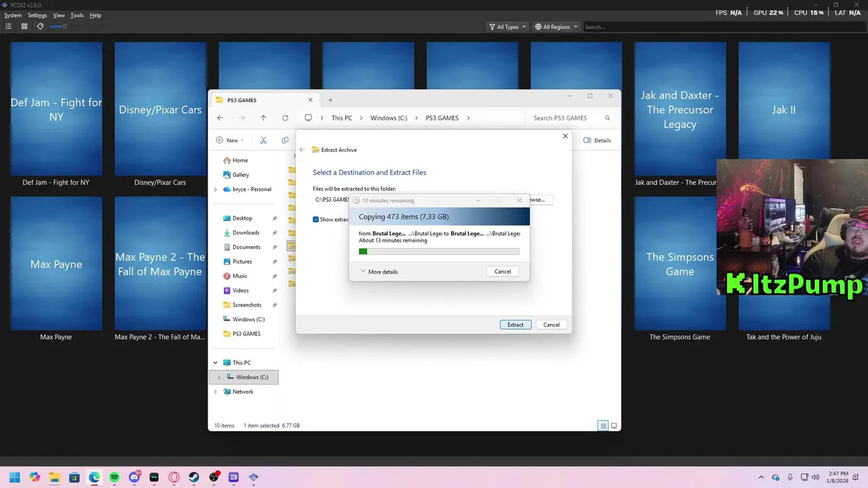The image size is (868, 488).
Task: Select Max Payne 2 game cover
Action: (160, 264)
